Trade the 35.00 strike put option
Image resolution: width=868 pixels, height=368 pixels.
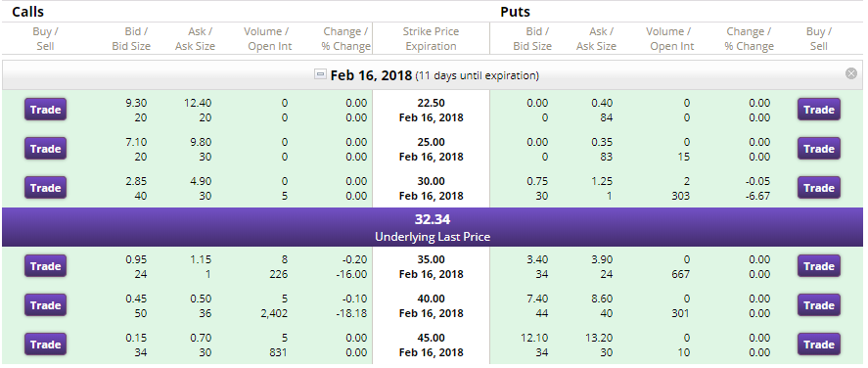pos(819,266)
